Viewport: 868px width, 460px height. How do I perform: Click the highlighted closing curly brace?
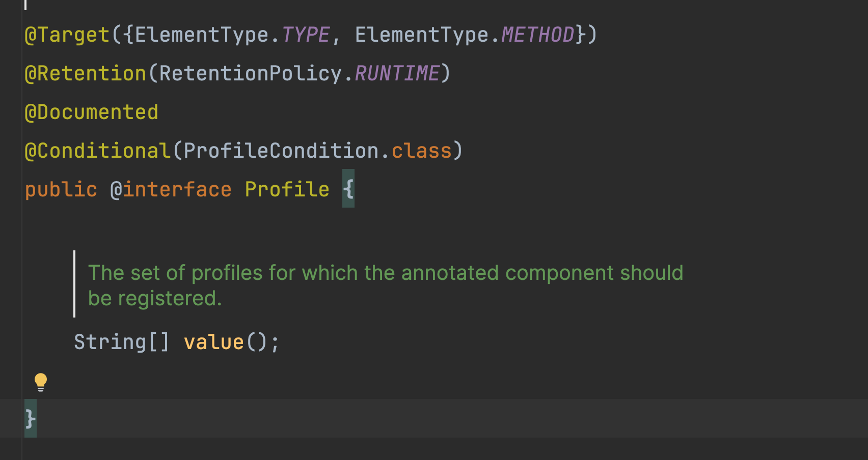pos(31,419)
